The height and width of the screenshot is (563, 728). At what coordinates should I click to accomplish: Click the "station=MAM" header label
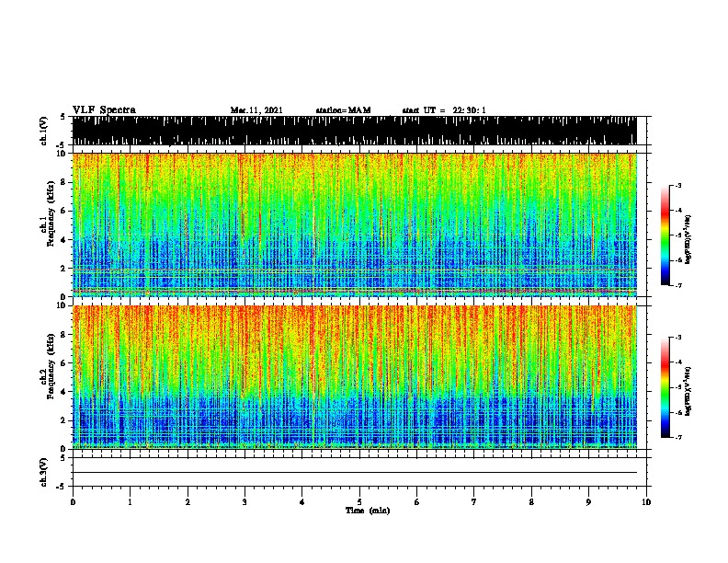[343, 110]
